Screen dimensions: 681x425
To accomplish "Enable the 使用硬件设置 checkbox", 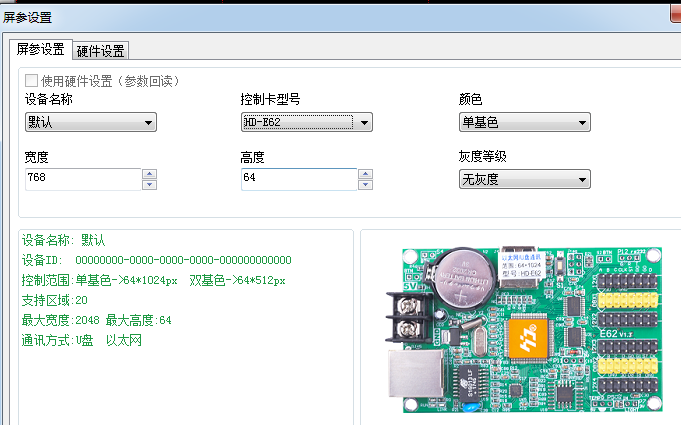I will click(x=31, y=80).
